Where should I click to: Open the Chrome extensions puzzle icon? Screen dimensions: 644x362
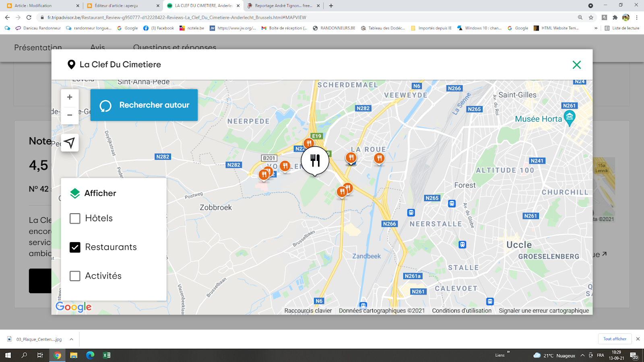coord(615,17)
